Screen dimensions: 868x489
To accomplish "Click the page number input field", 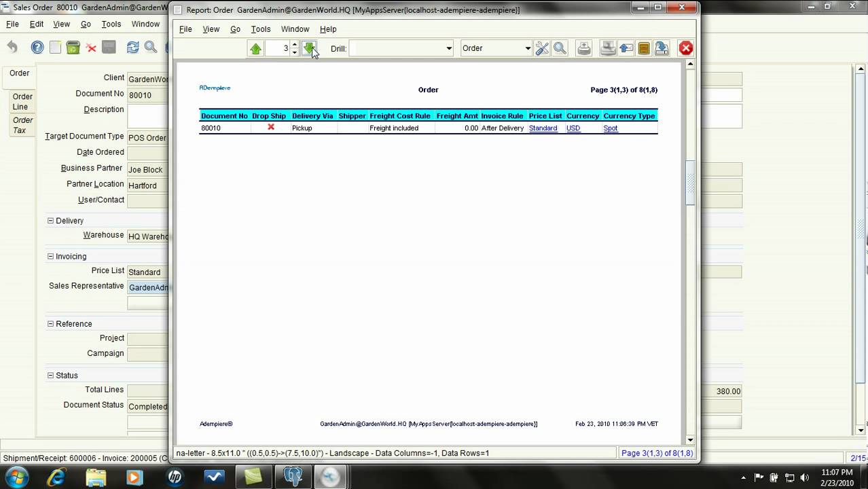I will tap(277, 48).
